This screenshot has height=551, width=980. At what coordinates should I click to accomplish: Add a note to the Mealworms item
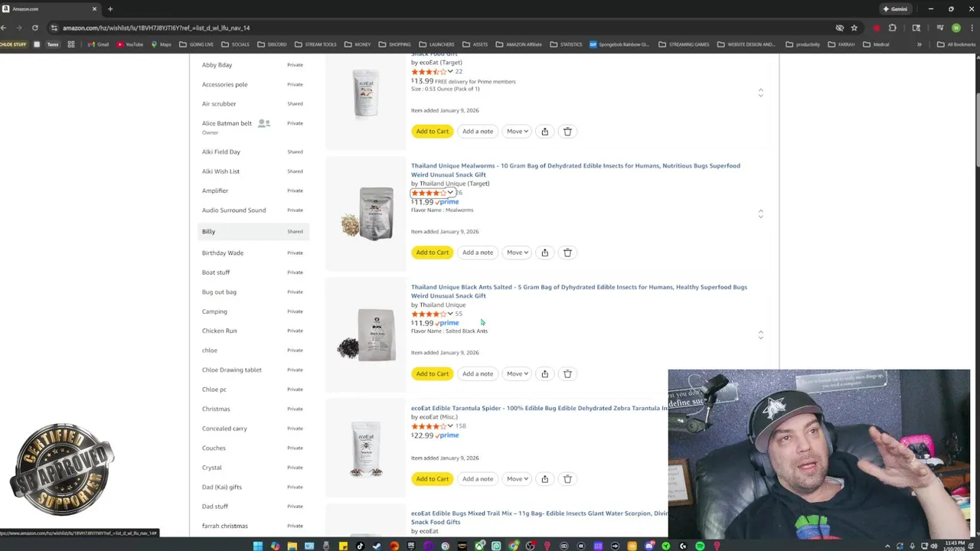[478, 253]
